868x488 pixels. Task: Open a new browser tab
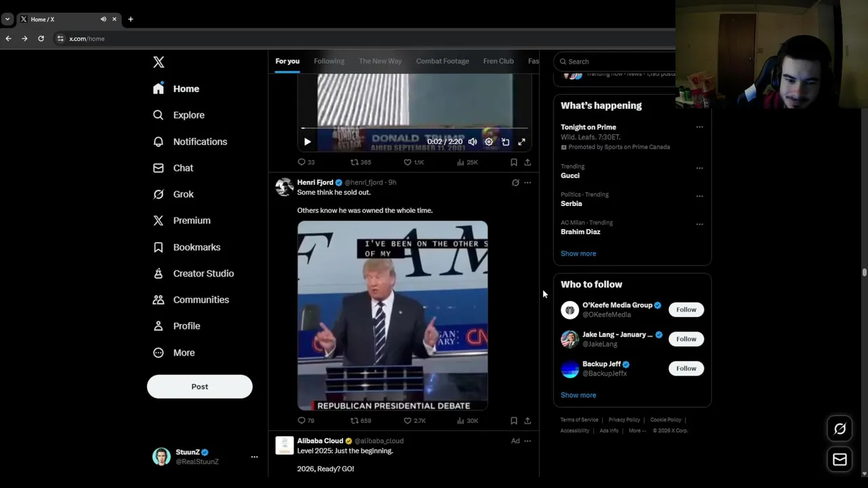[130, 19]
